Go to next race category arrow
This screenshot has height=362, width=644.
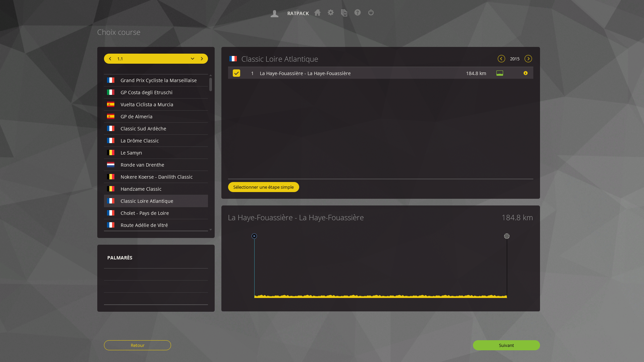point(202,59)
